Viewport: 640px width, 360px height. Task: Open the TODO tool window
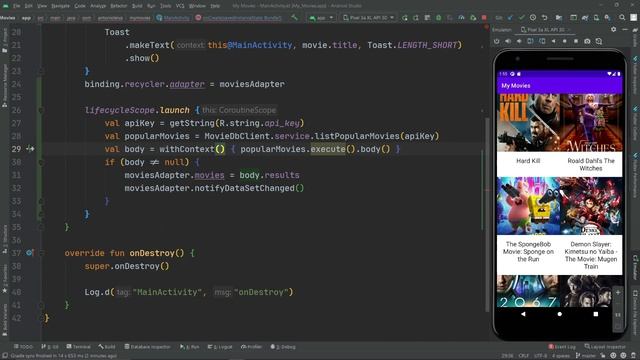pyautogui.click(x=23, y=347)
